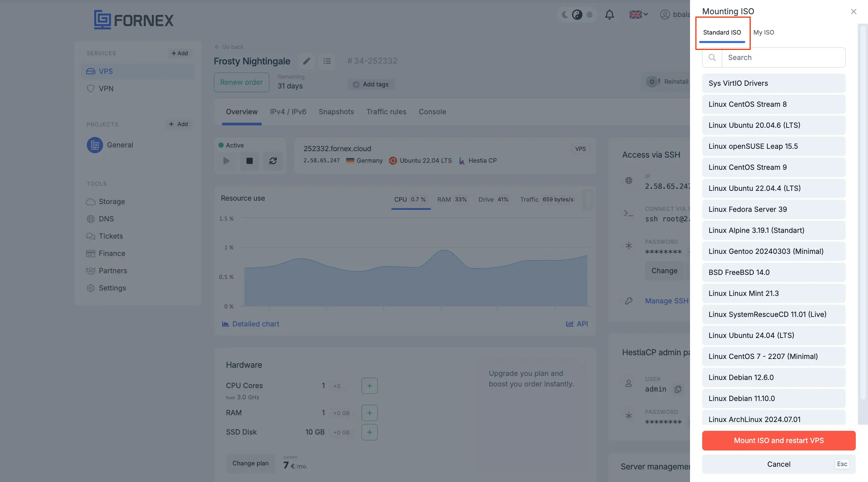Switch to Console tab
Image resolution: width=868 pixels, height=482 pixels.
click(432, 112)
